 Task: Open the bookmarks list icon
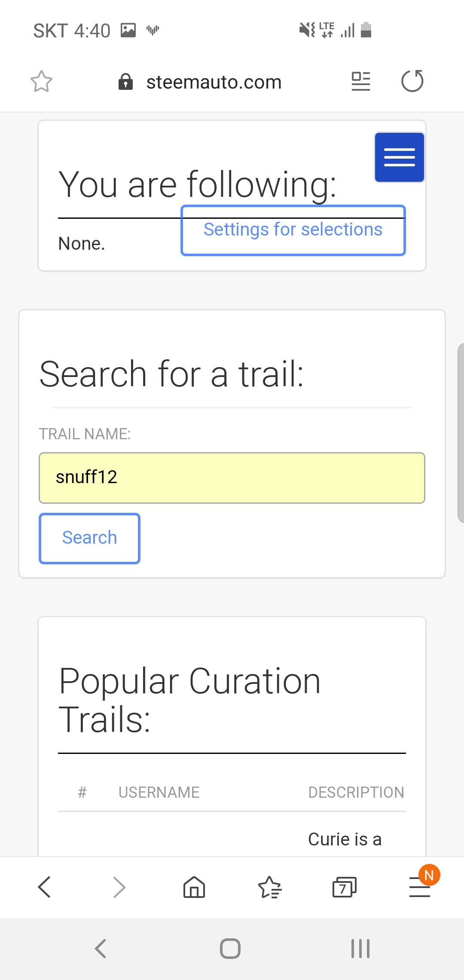pos(269,887)
